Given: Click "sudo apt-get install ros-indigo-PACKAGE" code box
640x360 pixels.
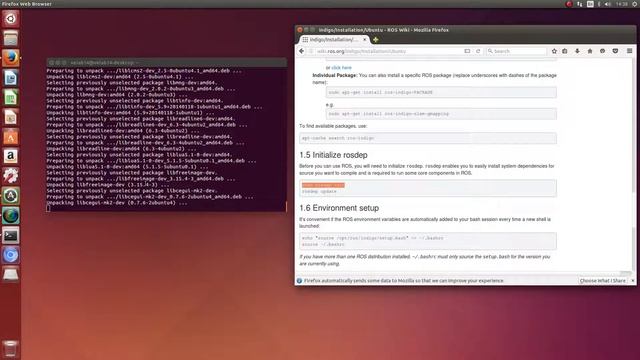Looking at the screenshot, I should 441,93.
